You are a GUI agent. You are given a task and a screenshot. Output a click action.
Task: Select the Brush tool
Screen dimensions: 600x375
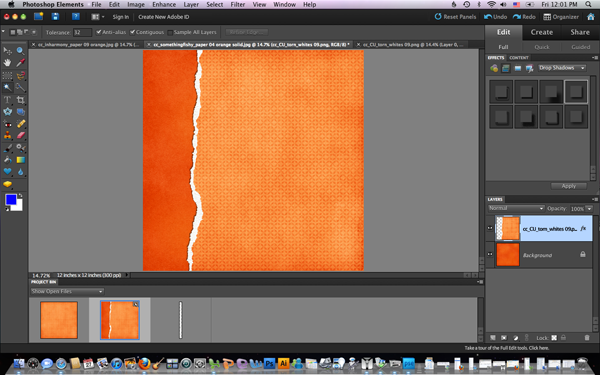click(x=7, y=148)
